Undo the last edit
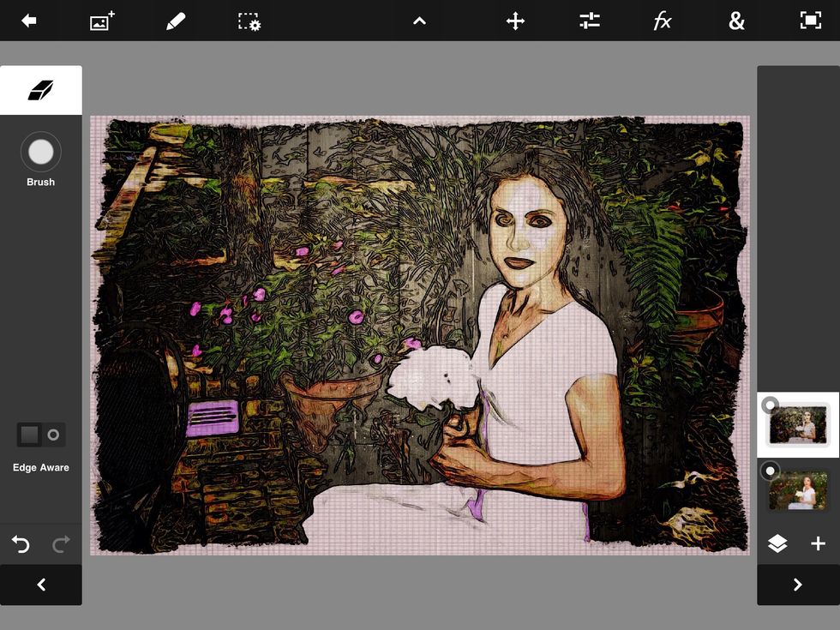This screenshot has height=630, width=840. point(21,543)
